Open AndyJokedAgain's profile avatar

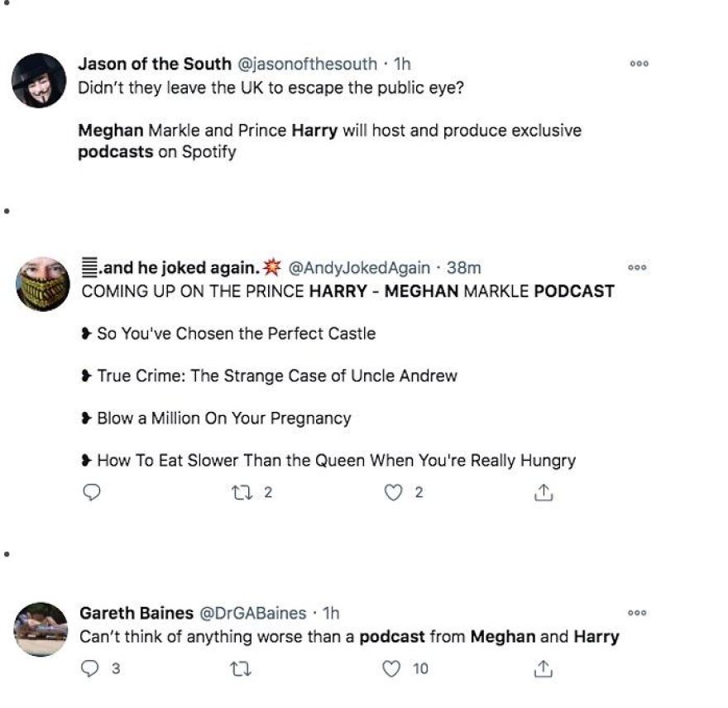42,284
